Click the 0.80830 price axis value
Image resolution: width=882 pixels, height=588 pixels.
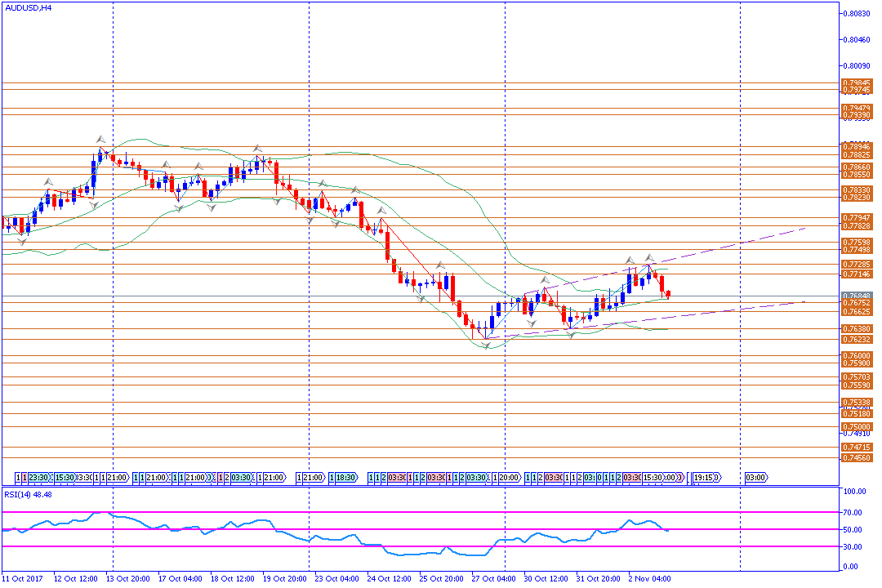click(x=857, y=14)
